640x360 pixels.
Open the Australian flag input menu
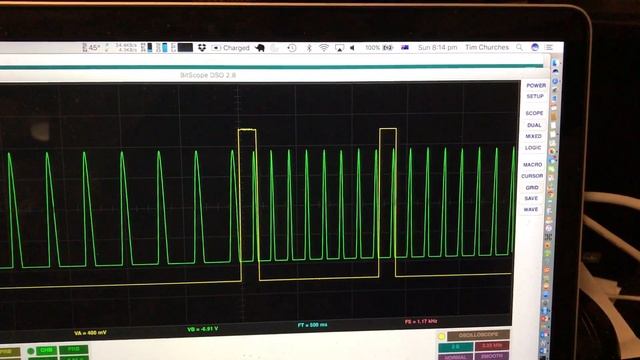tap(405, 47)
